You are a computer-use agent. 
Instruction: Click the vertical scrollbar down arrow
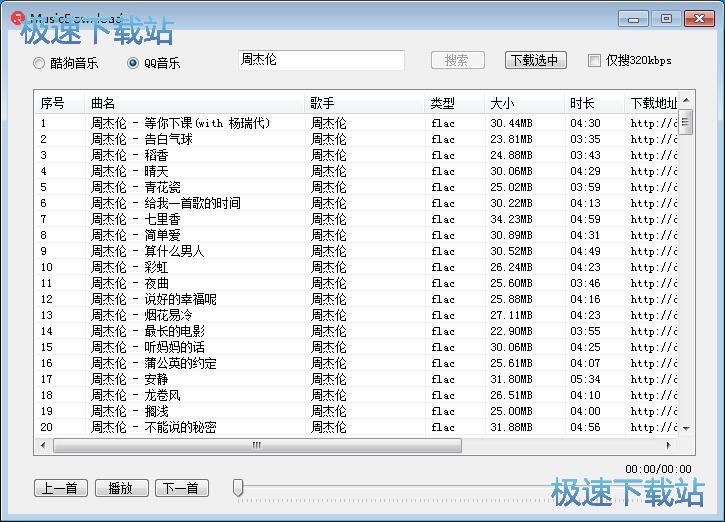pyautogui.click(x=686, y=428)
